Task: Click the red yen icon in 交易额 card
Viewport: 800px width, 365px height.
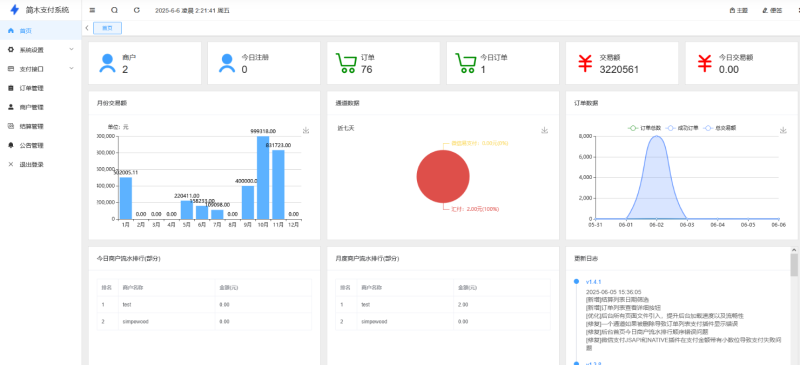Action: (x=585, y=63)
